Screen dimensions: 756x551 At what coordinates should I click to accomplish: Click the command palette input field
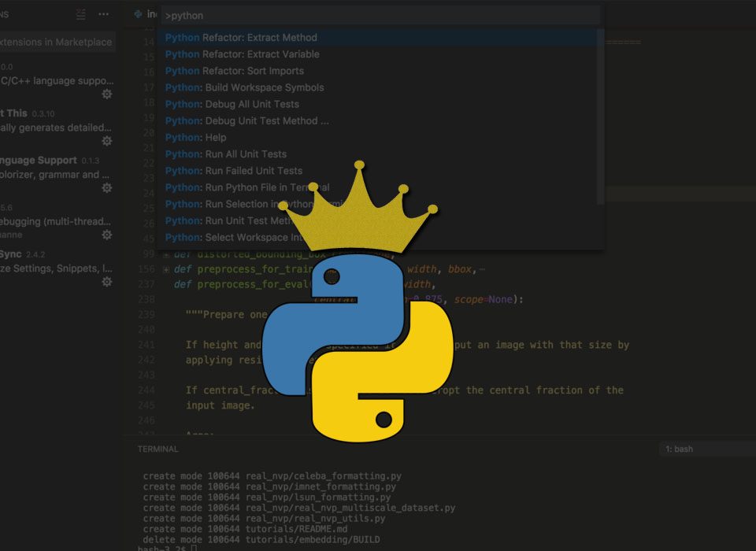(x=378, y=14)
